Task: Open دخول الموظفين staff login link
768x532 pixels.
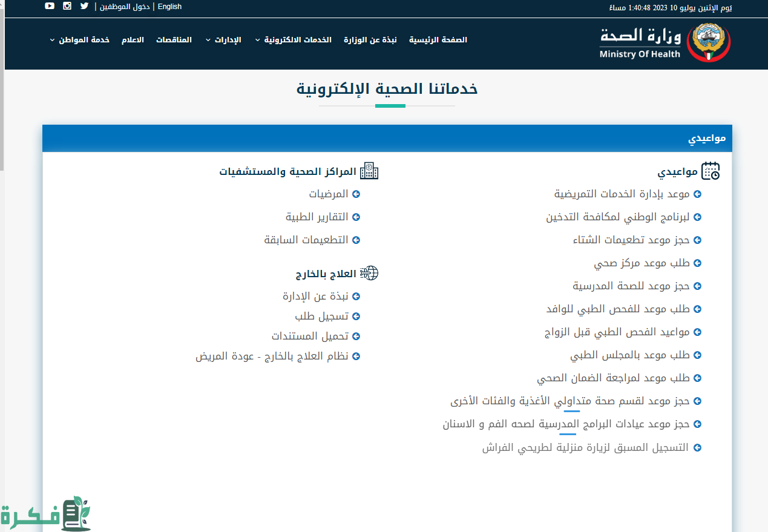Action: point(124,7)
